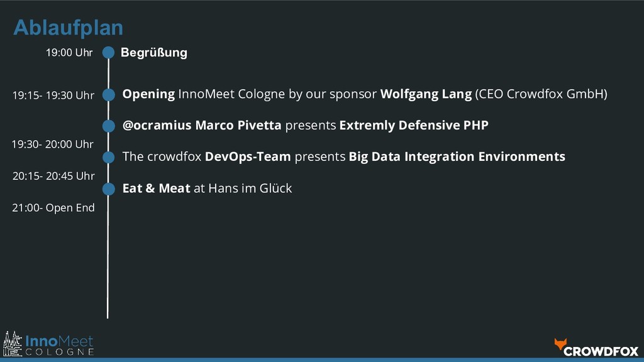Click the 19:30- 20:00 Uhr time label
The width and height of the screenshot is (644, 362).
coord(53,145)
